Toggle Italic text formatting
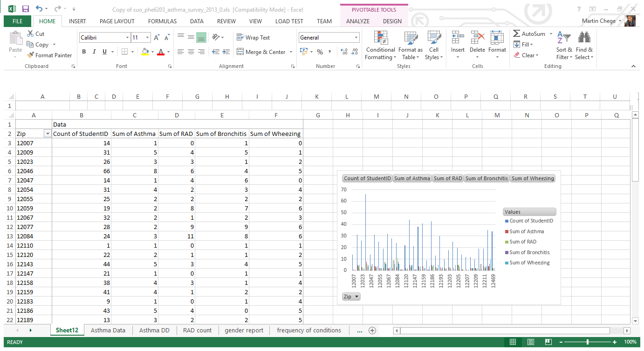The height and width of the screenshot is (351, 644). coord(94,52)
